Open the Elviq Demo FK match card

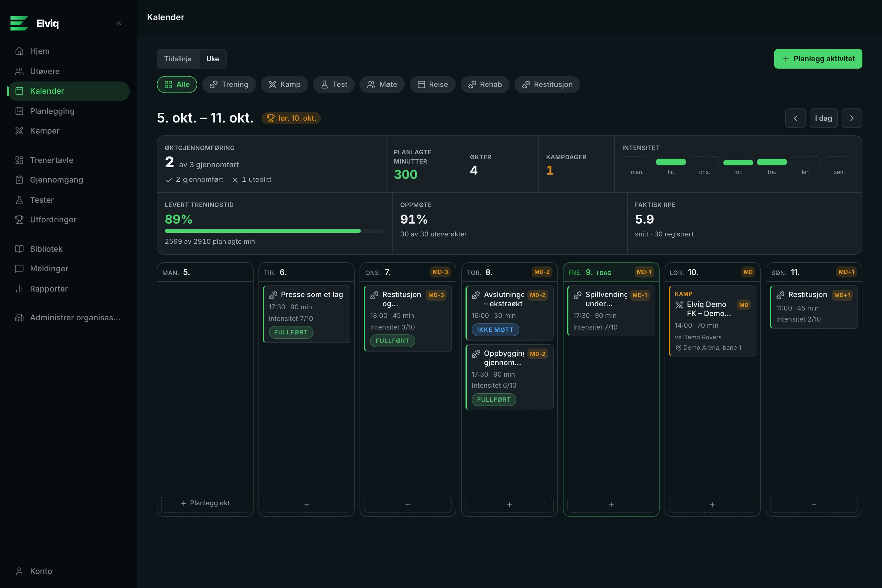tap(713, 321)
